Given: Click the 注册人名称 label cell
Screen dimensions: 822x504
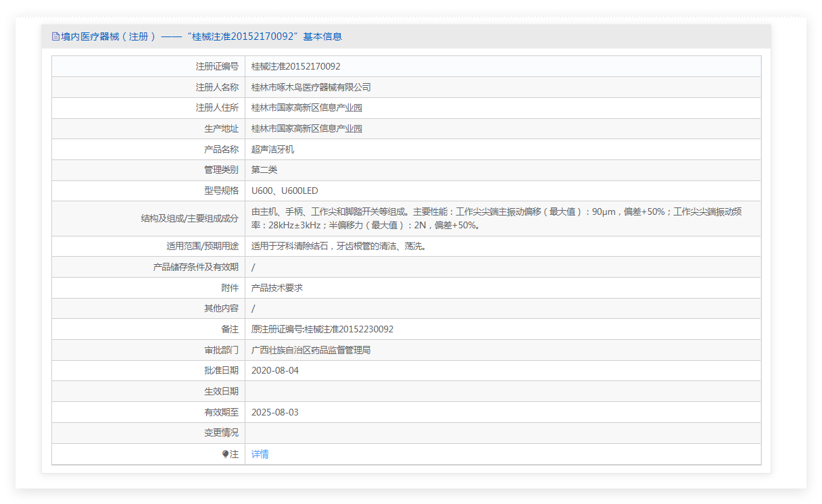Looking at the screenshot, I should (x=149, y=87).
